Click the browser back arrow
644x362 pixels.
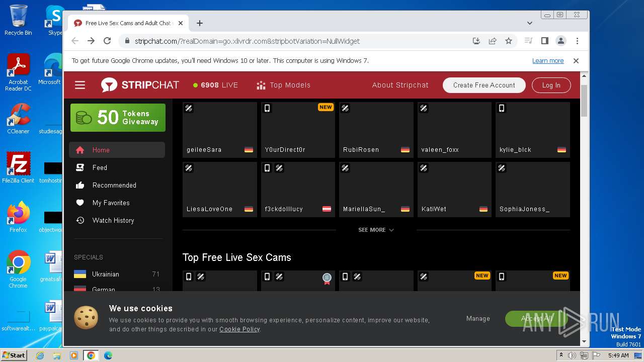point(75,41)
